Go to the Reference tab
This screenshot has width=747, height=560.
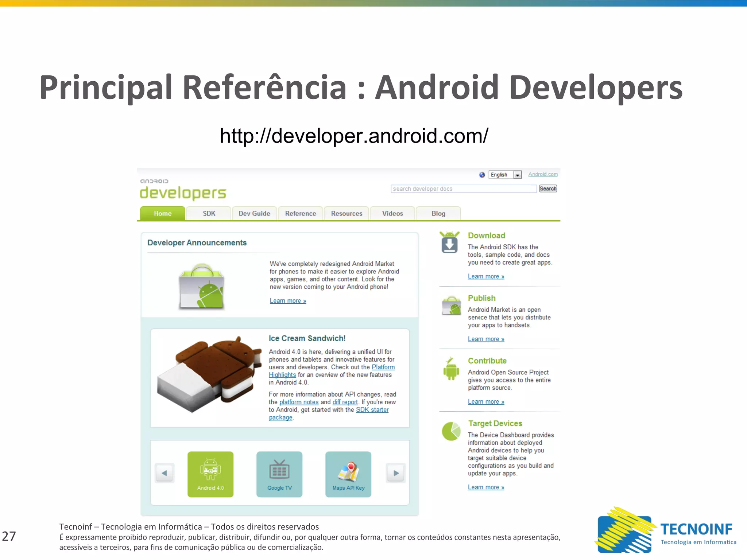pyautogui.click(x=301, y=213)
